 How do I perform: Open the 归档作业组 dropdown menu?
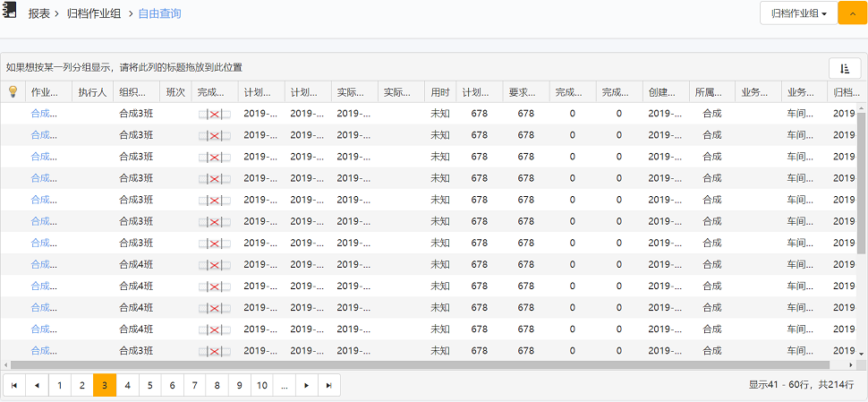[x=798, y=13]
